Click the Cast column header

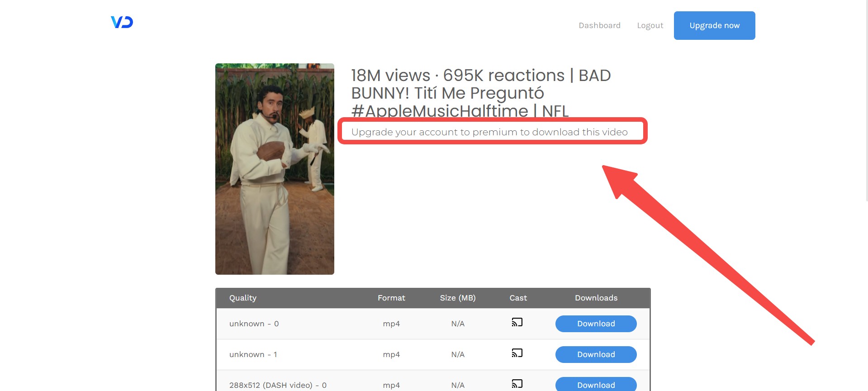[x=518, y=298]
